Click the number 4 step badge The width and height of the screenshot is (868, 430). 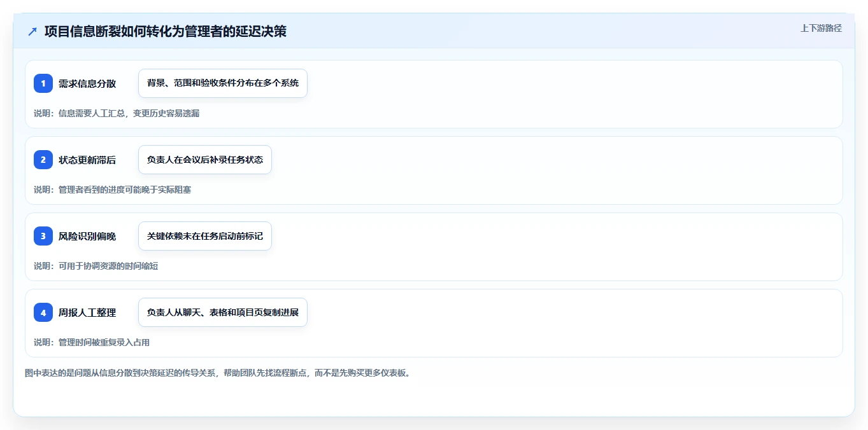point(43,312)
